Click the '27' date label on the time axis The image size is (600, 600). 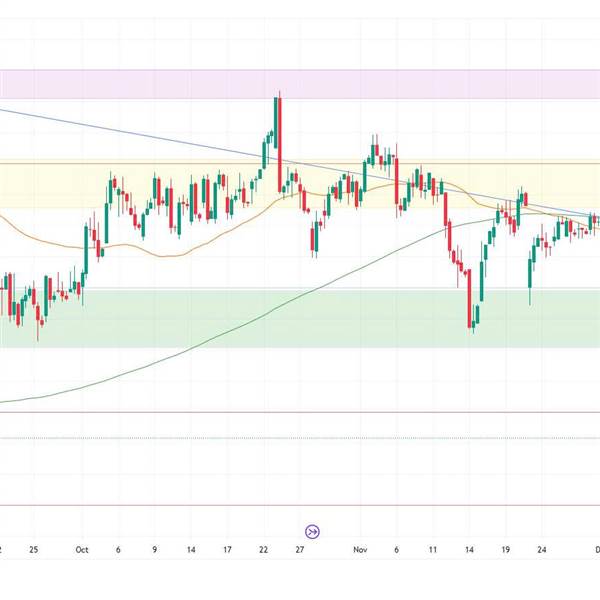(300, 549)
